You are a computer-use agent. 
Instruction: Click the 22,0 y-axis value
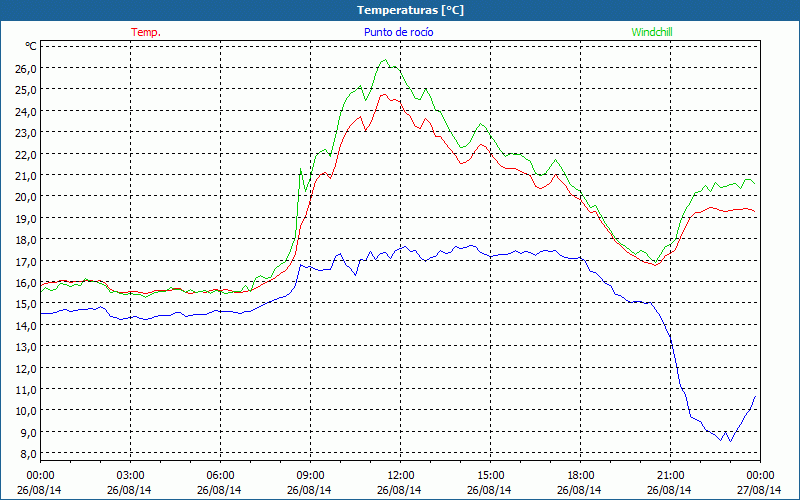tap(27, 154)
